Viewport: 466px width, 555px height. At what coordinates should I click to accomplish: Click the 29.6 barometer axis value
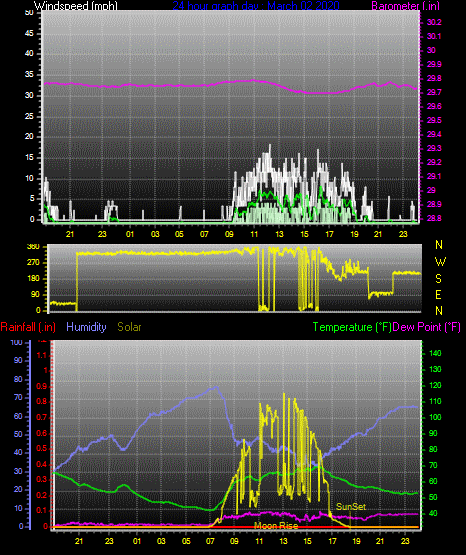(x=434, y=107)
